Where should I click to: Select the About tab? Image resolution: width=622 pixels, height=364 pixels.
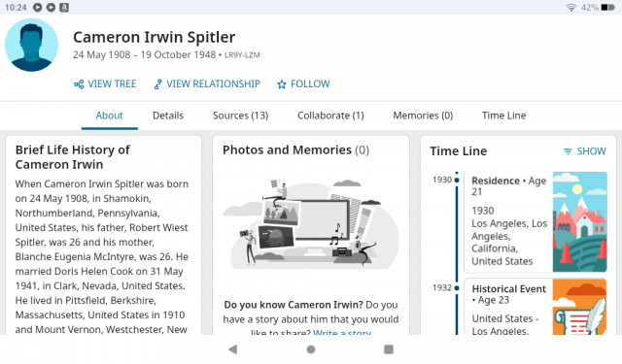[x=110, y=116]
